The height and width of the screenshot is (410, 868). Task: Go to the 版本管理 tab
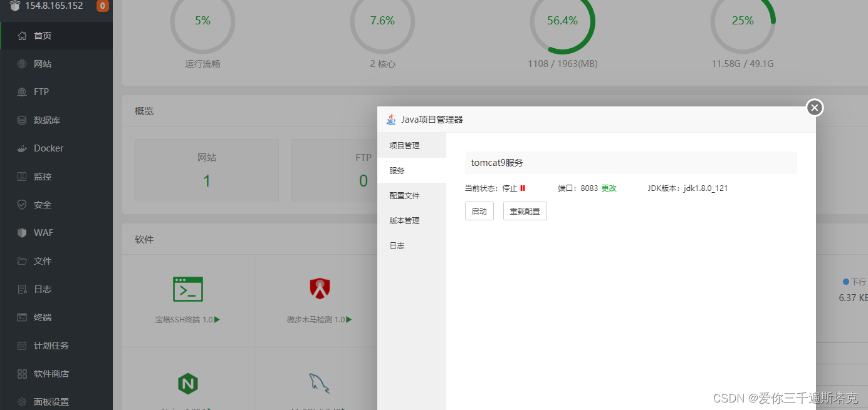click(412, 220)
